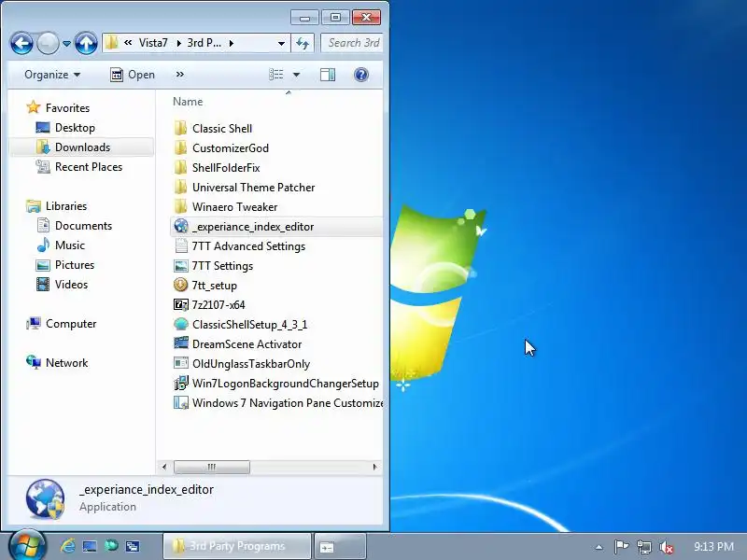
Task: Click the round teal quick launch icon
Action: (111, 545)
